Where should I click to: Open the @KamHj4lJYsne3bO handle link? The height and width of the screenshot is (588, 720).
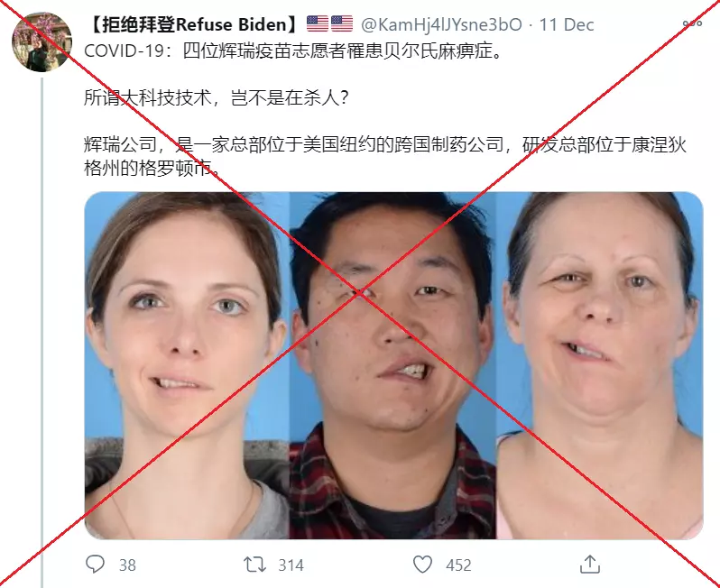(441, 24)
